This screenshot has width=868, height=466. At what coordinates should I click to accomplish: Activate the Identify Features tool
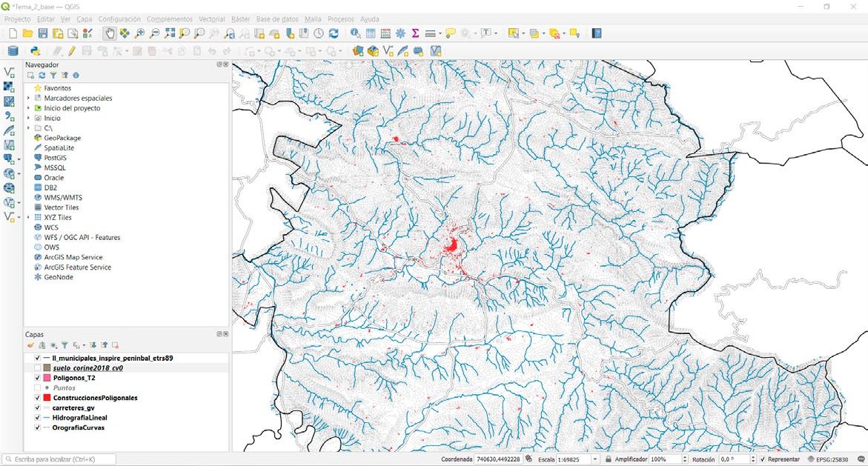(355, 33)
